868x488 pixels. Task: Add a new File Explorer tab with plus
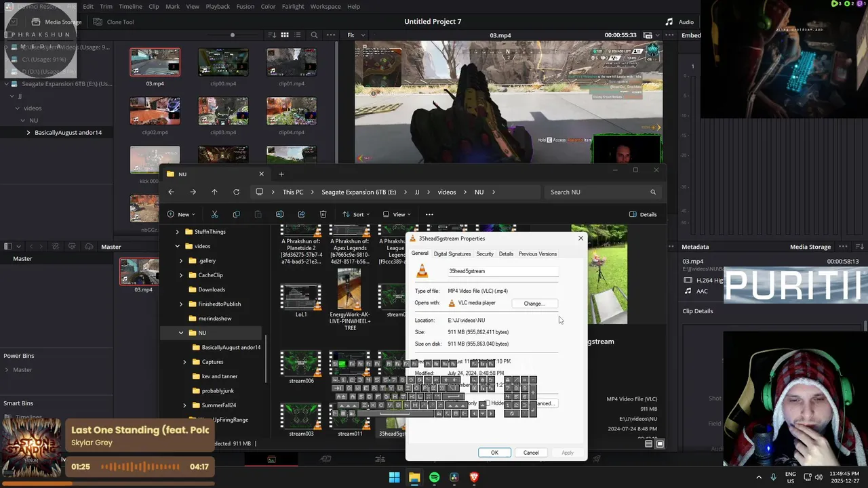[x=281, y=174]
